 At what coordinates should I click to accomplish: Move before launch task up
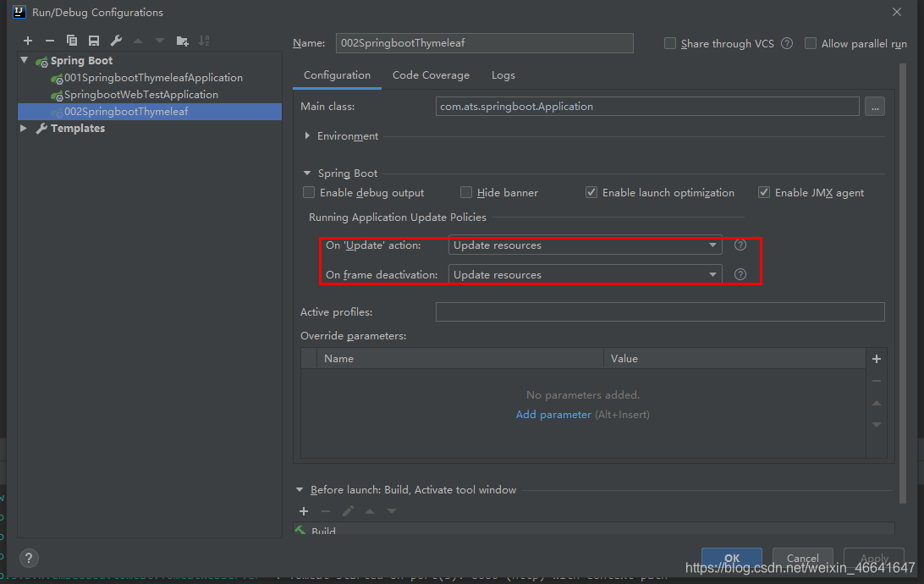(370, 511)
